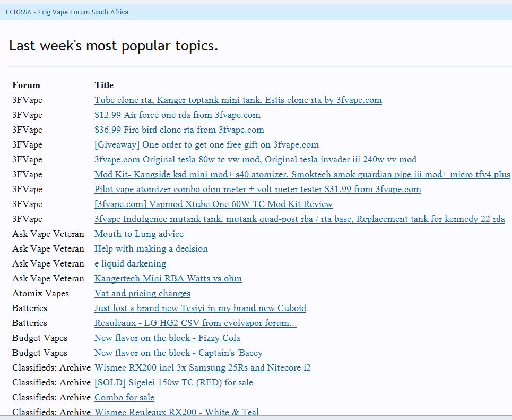Open 'Kangertech Mini RBA Watts vs ohm' topic

[168, 278]
